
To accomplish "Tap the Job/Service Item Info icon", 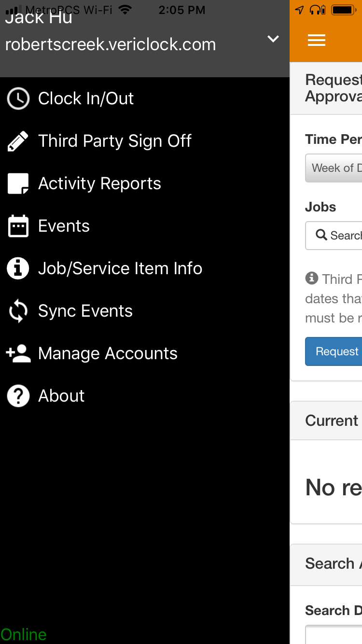I will coord(18,268).
